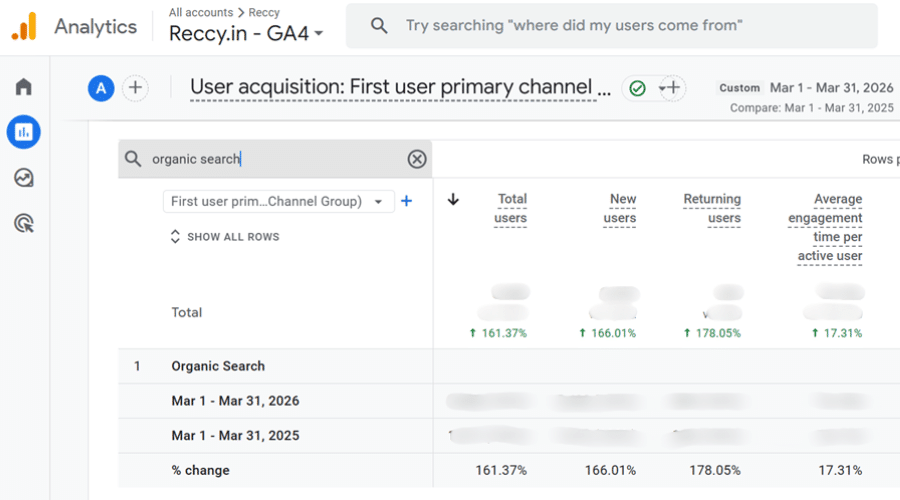Image resolution: width=900 pixels, height=500 pixels.
Task: Select the 'Organic Search' row label
Action: pyautogui.click(x=218, y=366)
